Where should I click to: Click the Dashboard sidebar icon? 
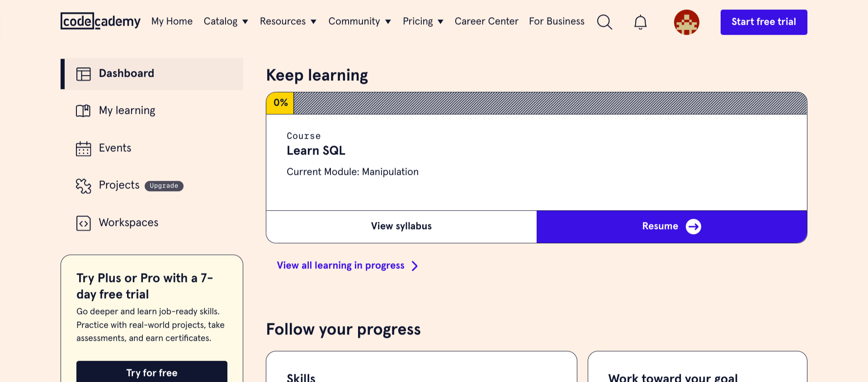tap(84, 74)
